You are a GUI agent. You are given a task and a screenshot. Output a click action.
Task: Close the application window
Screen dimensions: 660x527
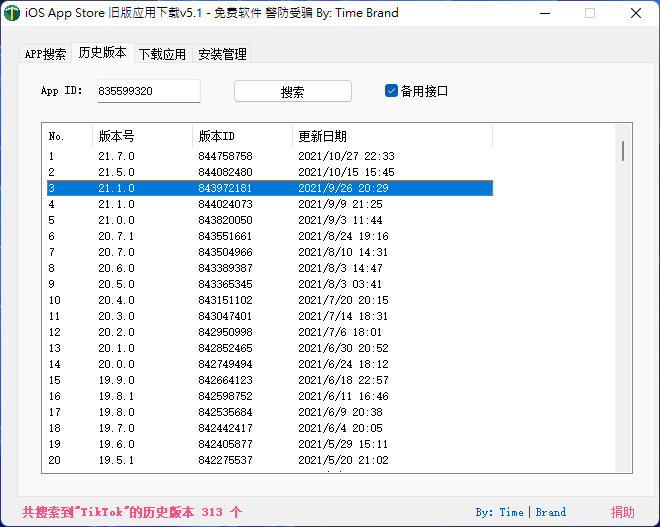click(636, 13)
